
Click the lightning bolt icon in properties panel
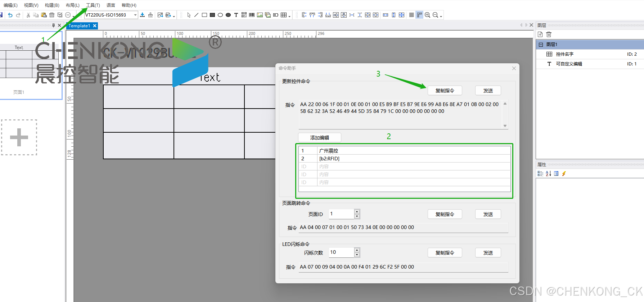pyautogui.click(x=564, y=174)
